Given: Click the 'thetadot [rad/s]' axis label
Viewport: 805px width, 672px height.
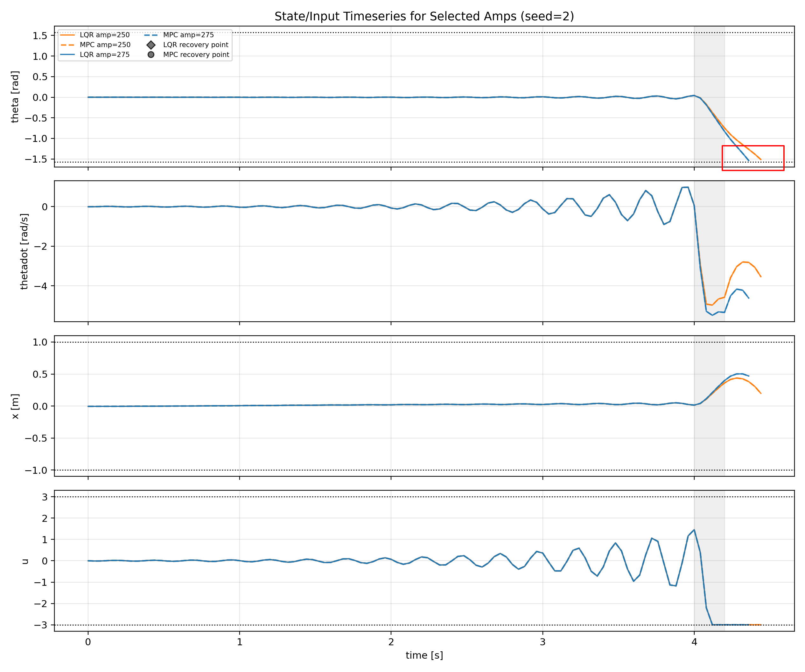Looking at the screenshot, I should point(24,251).
